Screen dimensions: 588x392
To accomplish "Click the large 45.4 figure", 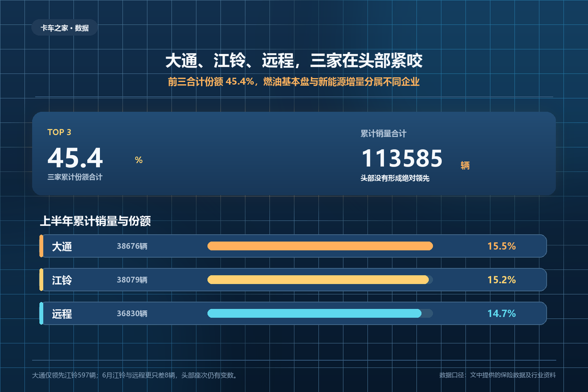I will click(75, 158).
